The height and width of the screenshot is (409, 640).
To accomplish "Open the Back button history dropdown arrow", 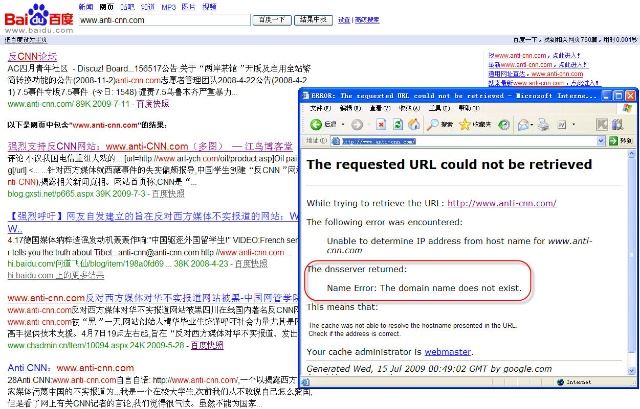I will pos(343,124).
